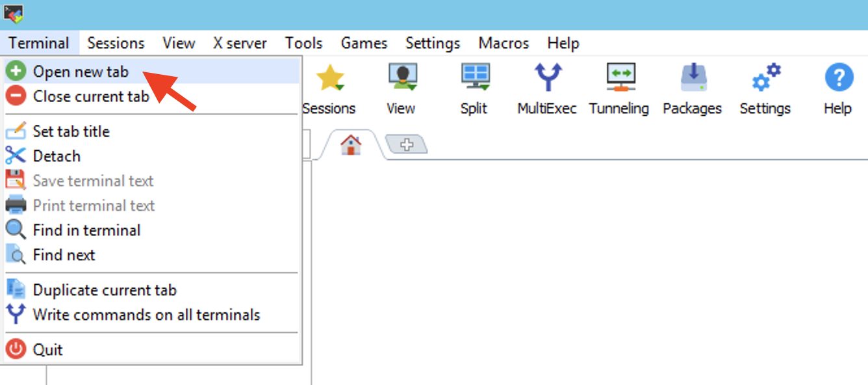
Task: Open the Macros menu in menu bar
Action: pyautogui.click(x=504, y=44)
